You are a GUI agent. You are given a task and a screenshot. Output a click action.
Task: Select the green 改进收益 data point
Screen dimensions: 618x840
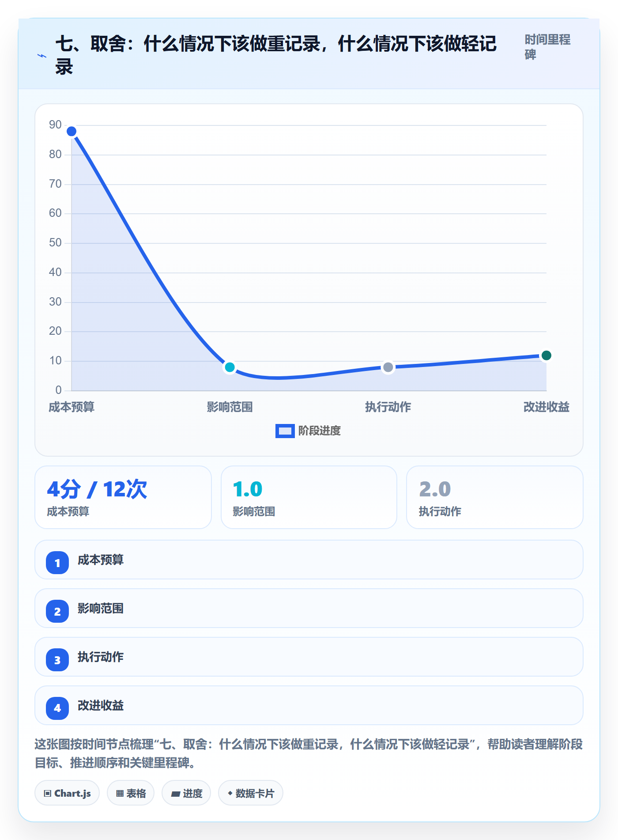click(x=546, y=356)
